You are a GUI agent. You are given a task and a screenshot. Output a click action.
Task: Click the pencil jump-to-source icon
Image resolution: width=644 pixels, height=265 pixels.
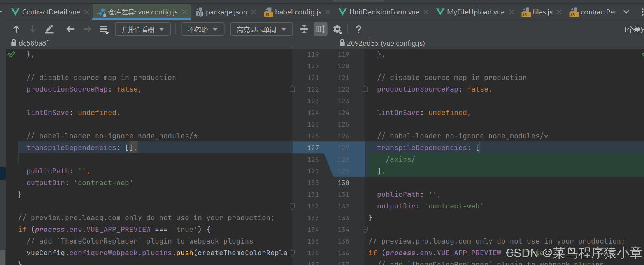[49, 29]
